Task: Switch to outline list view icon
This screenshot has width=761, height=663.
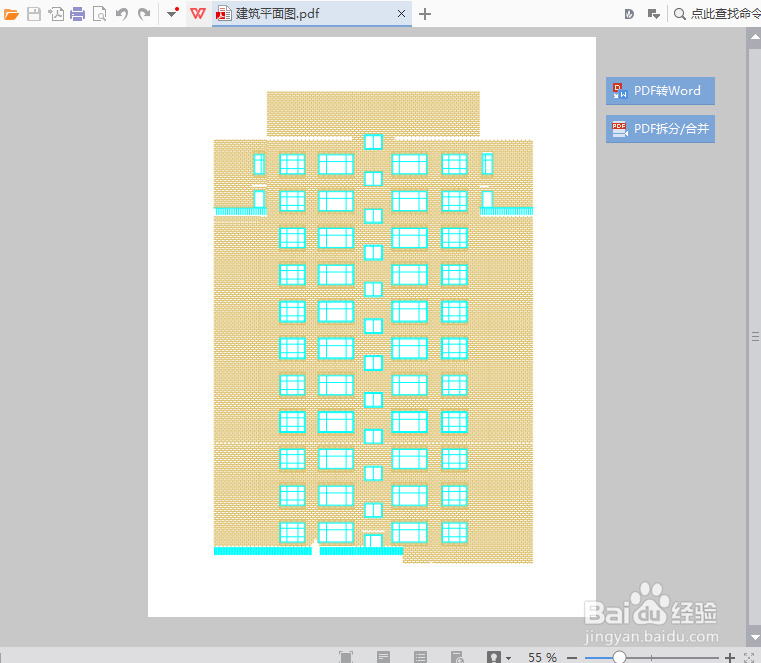Action: [420, 657]
